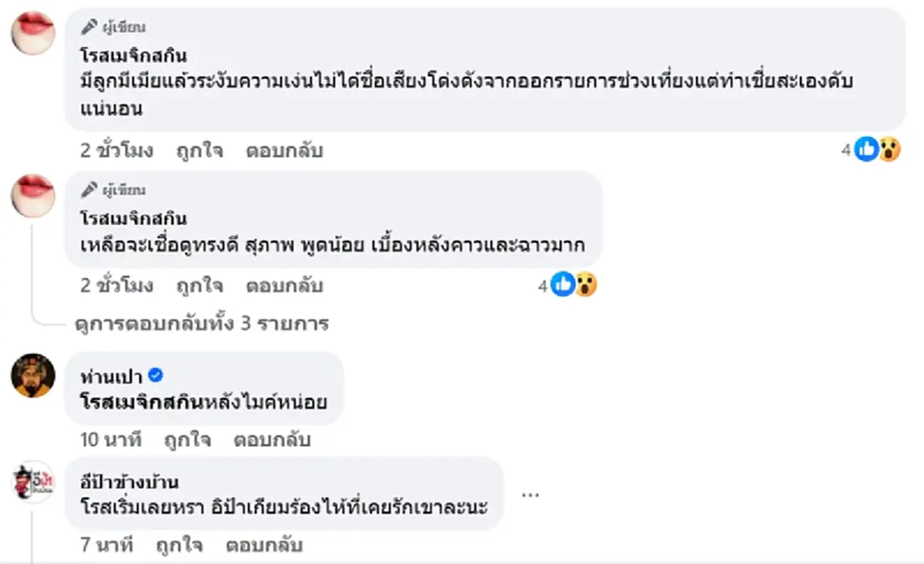924x564 pixels.
Task: Click ตอบกลับ under ท่านเปา's comment
Action: pos(271,441)
